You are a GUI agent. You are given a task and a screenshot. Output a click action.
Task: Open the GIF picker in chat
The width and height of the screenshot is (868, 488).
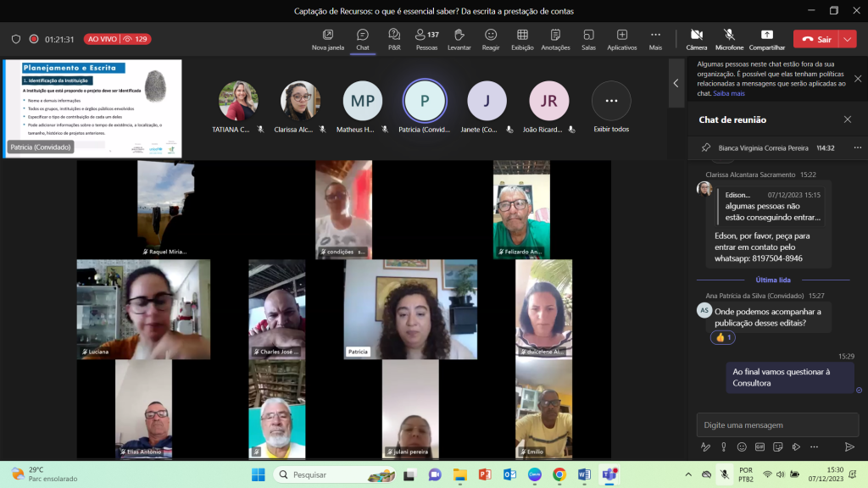(x=759, y=446)
